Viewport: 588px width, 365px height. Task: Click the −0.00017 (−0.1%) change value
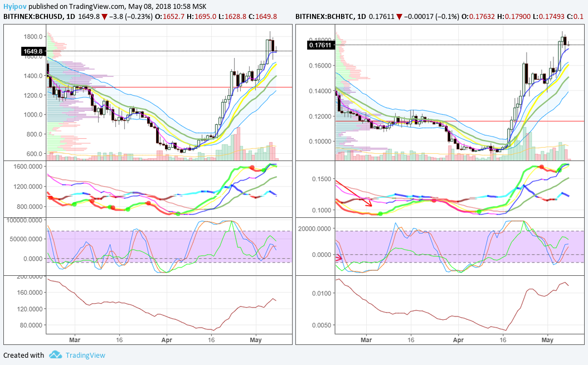coord(431,17)
